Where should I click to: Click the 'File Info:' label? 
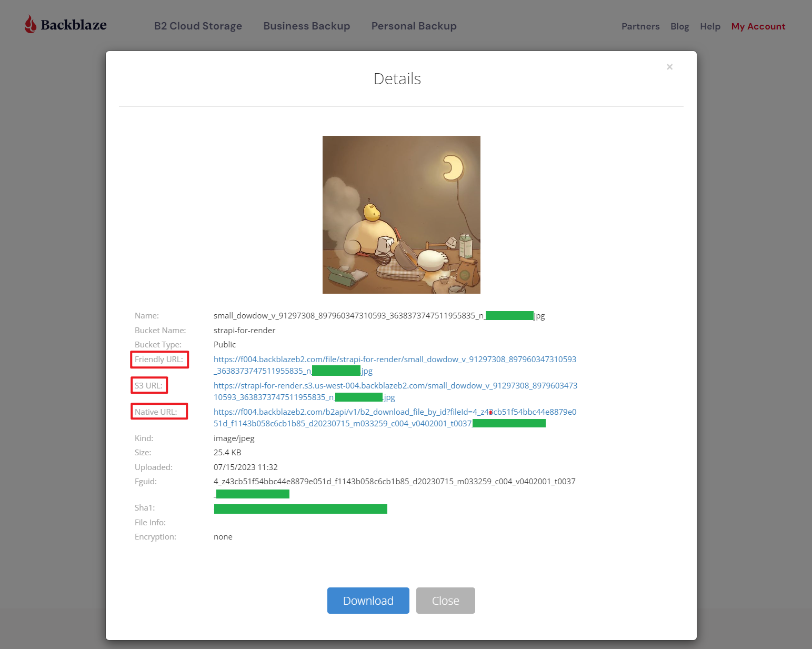tap(150, 522)
